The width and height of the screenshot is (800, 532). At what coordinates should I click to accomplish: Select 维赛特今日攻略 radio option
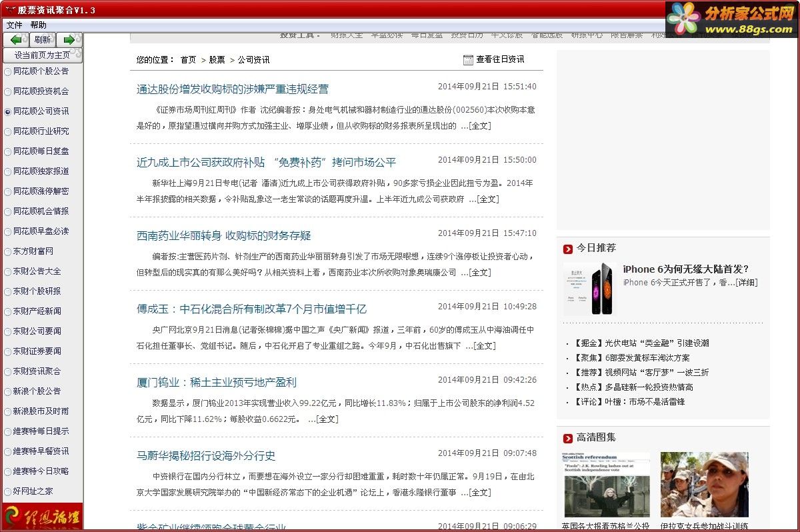coord(8,471)
